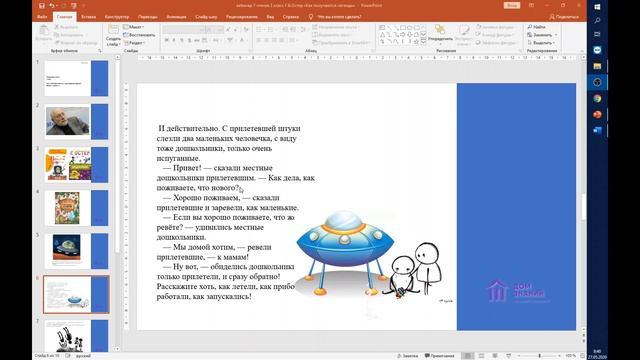Click Start From Beginning quick access icon
The width and height of the screenshot is (640, 360).
tap(74, 6)
